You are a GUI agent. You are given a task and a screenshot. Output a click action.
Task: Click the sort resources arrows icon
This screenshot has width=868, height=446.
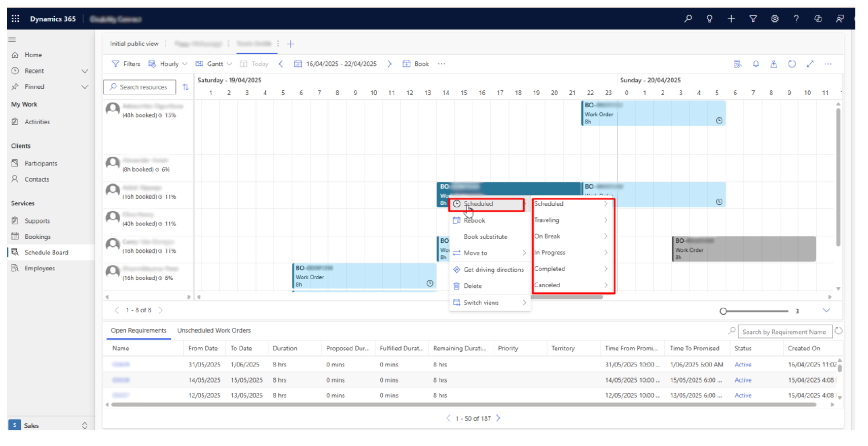click(186, 87)
